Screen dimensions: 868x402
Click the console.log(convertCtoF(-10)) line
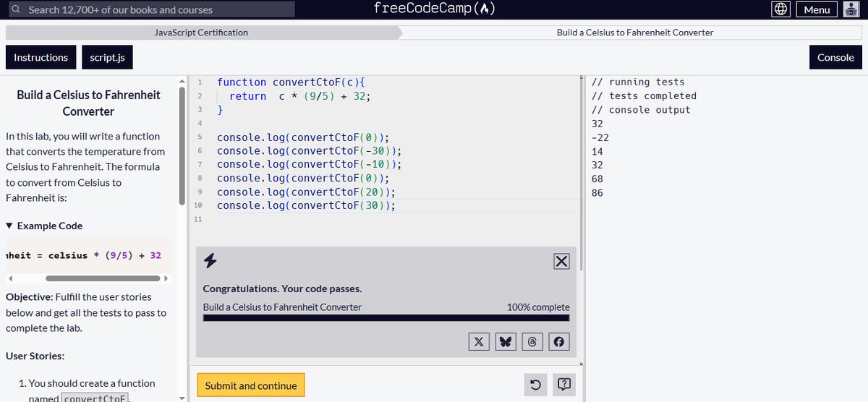click(x=309, y=165)
